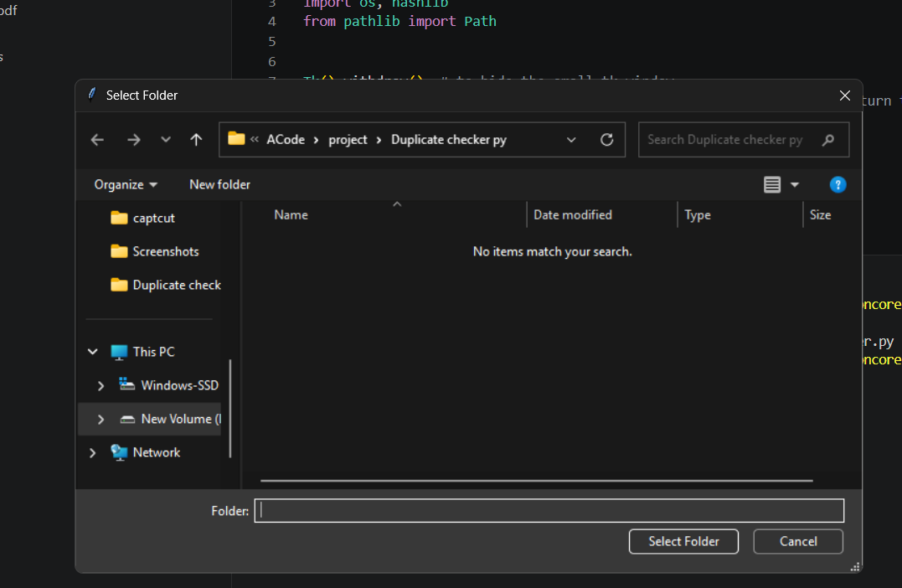Expand the Network tree node

pos(93,453)
